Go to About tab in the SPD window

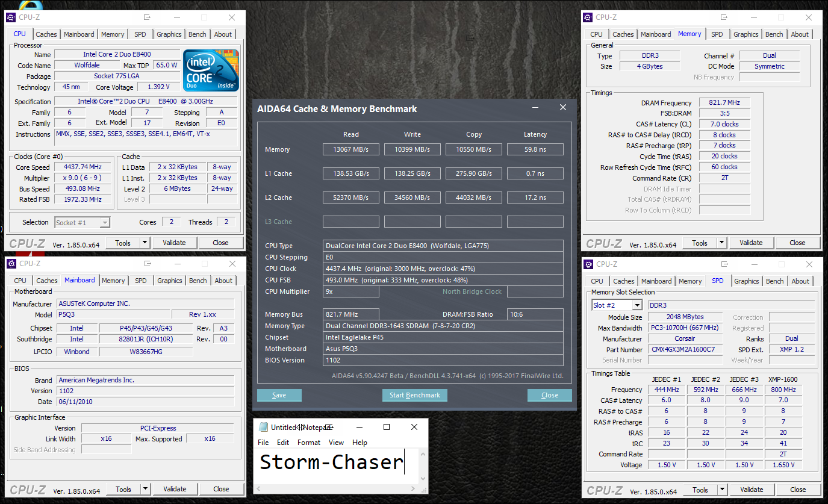(800, 281)
